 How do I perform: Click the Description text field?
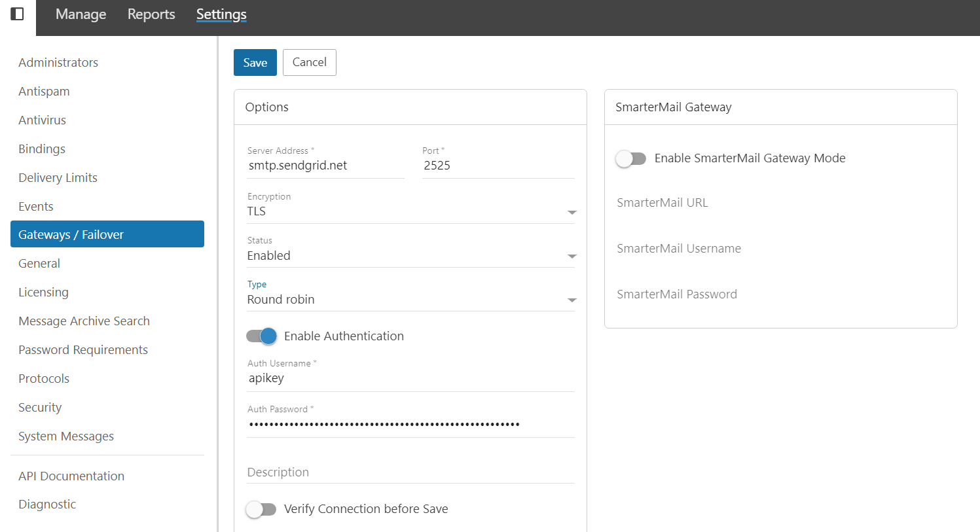(x=410, y=472)
